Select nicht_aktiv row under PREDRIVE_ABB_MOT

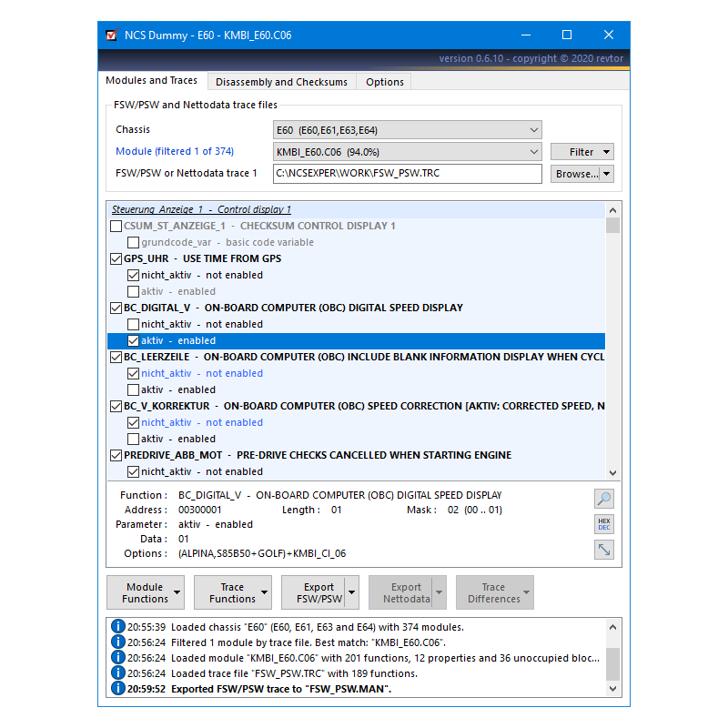[x=356, y=471]
